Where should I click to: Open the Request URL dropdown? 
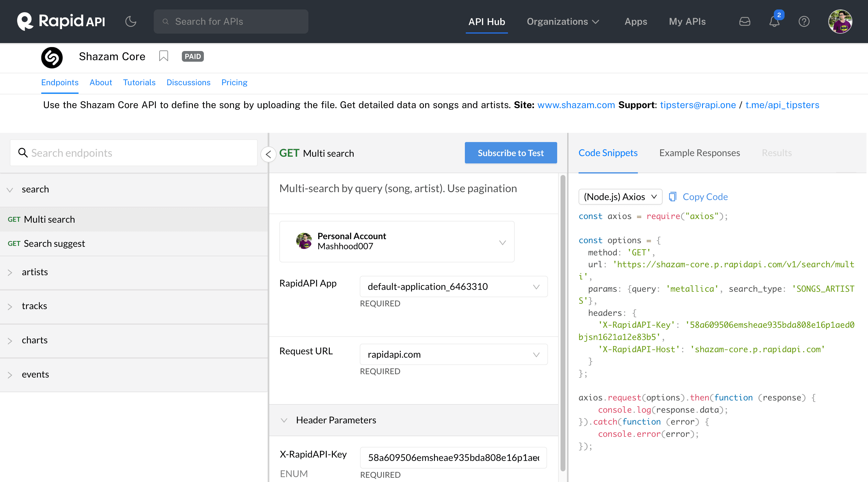454,354
